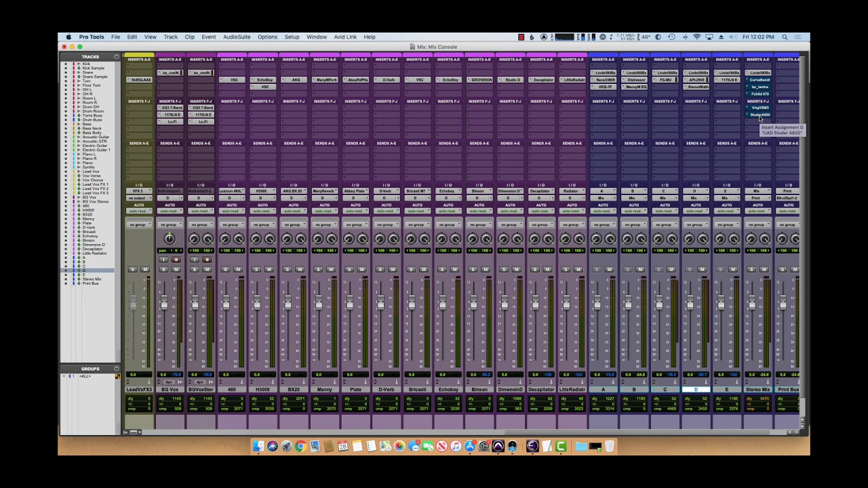Image resolution: width=868 pixels, height=488 pixels.
Task: Solo the Decapitator track
Action: pyautogui.click(x=534, y=270)
